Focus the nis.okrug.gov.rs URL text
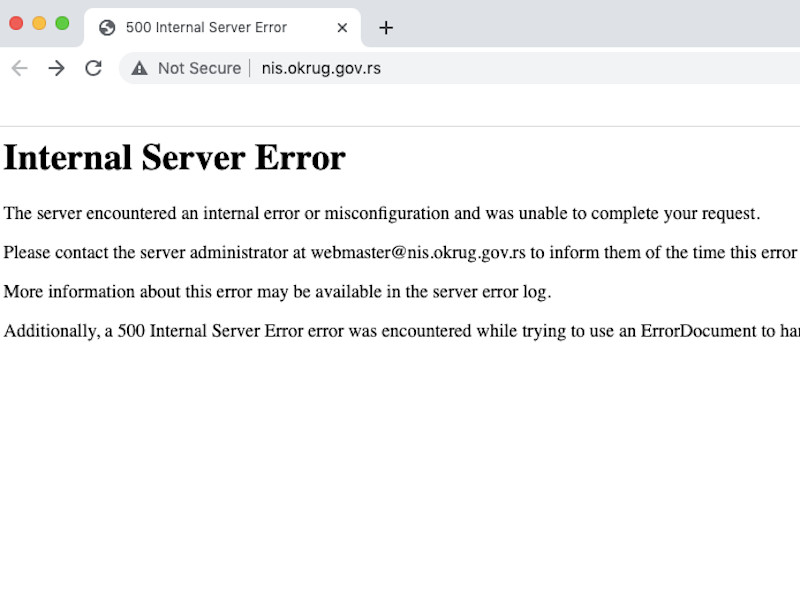Screen dimensions: 800x601 point(321,68)
